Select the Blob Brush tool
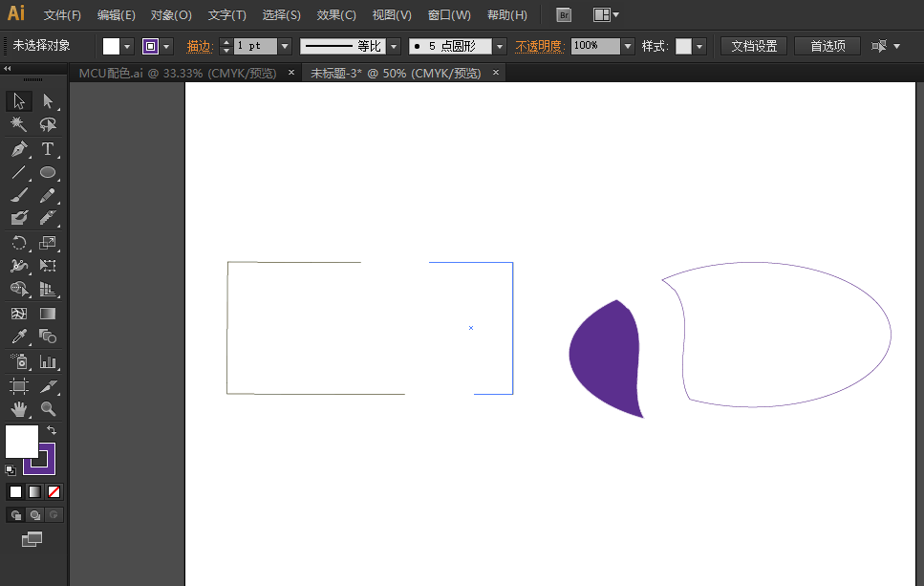924x586 pixels. [x=19, y=218]
